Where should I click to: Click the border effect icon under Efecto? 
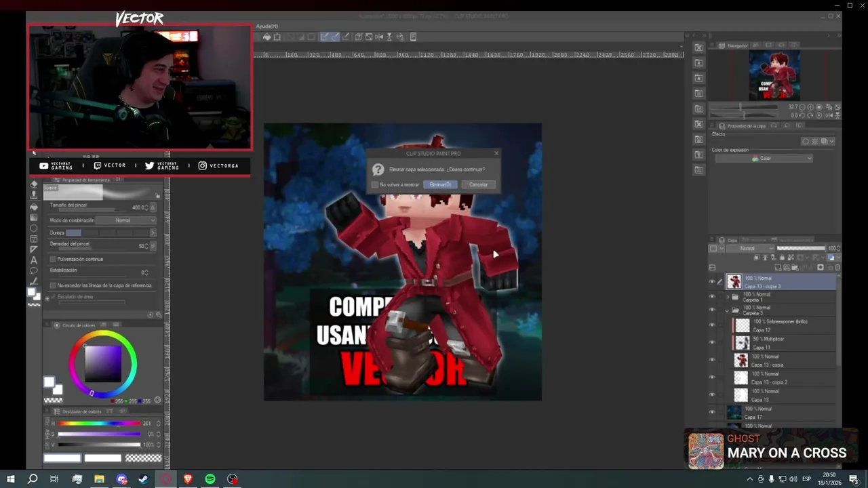pyautogui.click(x=805, y=142)
